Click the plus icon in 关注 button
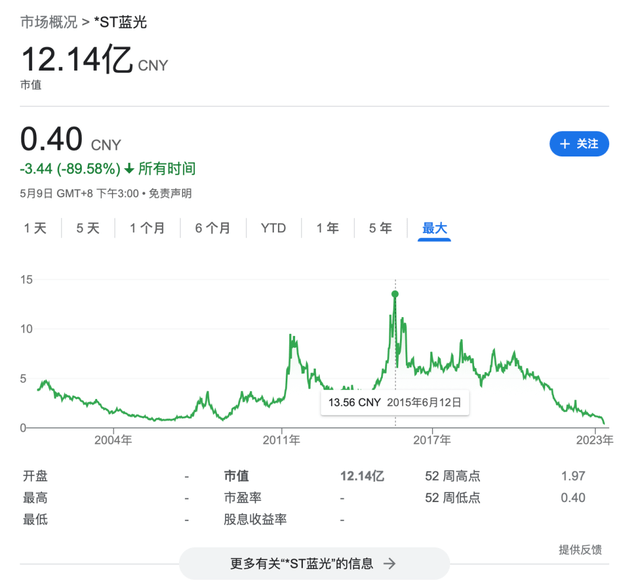The height and width of the screenshot is (588, 640). pyautogui.click(x=564, y=144)
